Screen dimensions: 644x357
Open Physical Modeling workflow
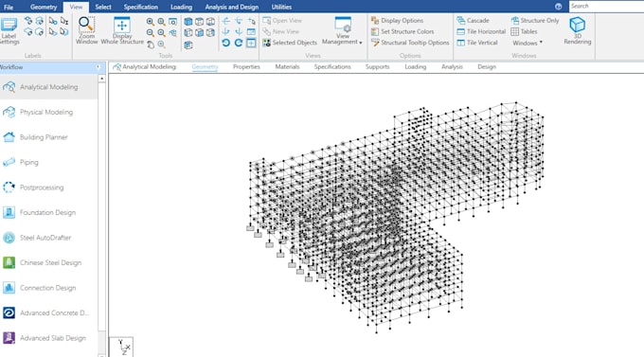[49, 112]
